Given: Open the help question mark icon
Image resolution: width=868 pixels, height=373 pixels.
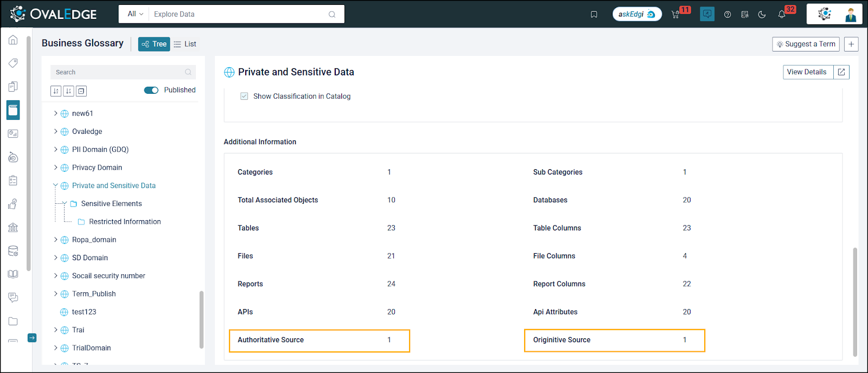Looking at the screenshot, I should pyautogui.click(x=727, y=15).
